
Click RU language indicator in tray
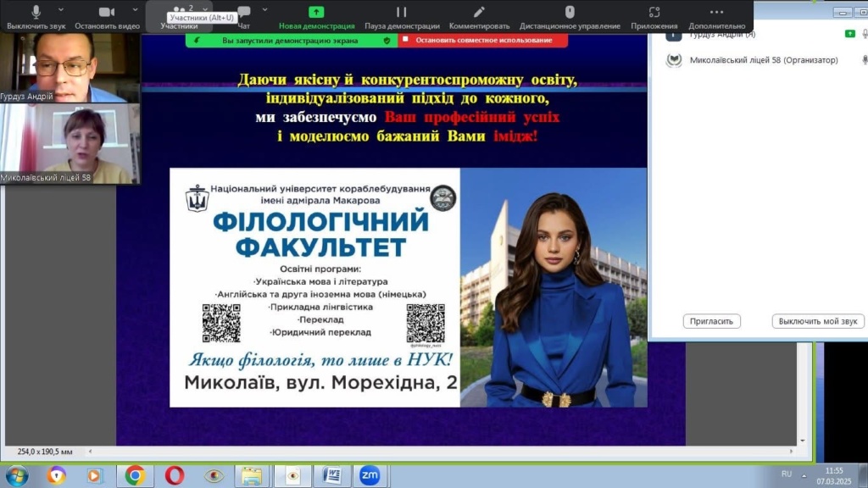[787, 474]
